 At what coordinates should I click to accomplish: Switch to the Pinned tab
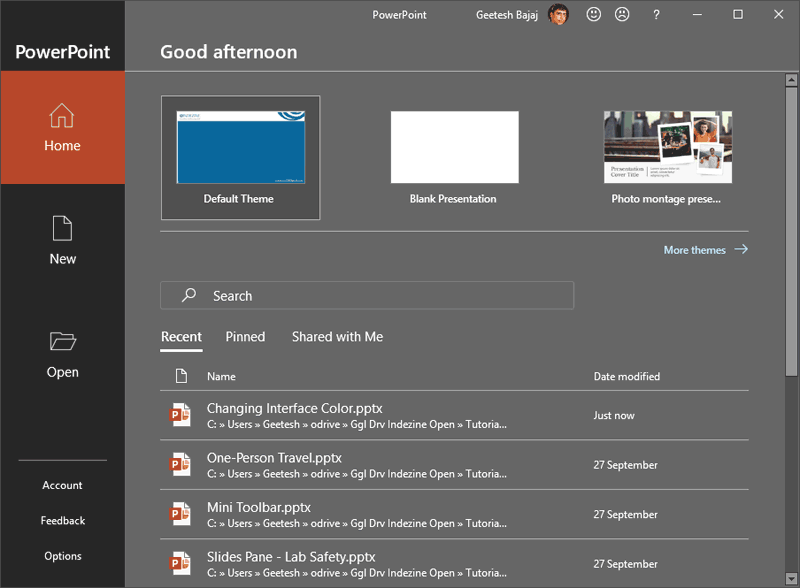tap(245, 337)
